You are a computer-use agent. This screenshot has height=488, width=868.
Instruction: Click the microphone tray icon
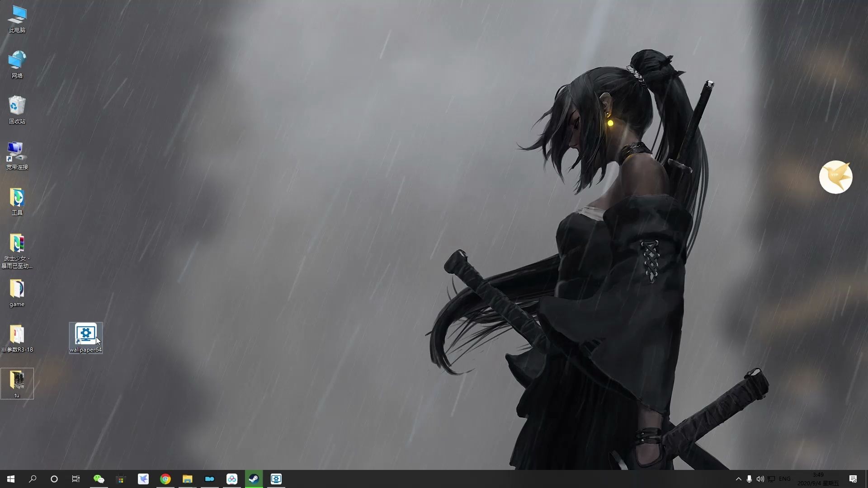click(749, 479)
